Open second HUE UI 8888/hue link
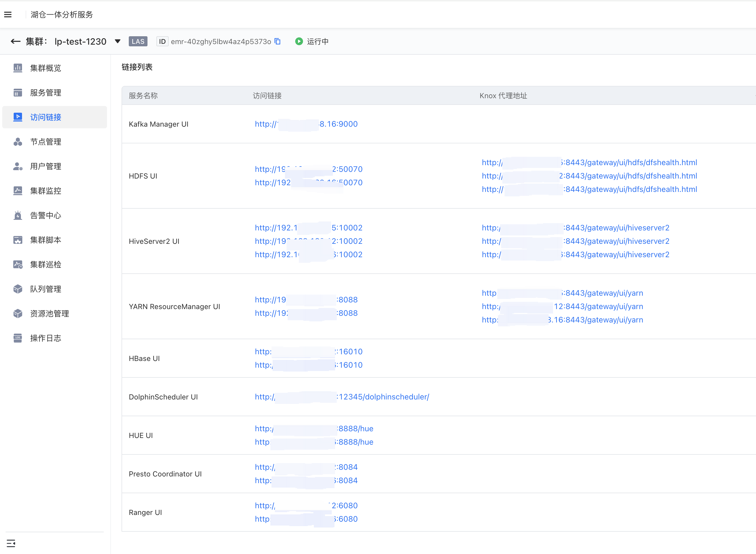The image size is (756, 554). point(314,442)
